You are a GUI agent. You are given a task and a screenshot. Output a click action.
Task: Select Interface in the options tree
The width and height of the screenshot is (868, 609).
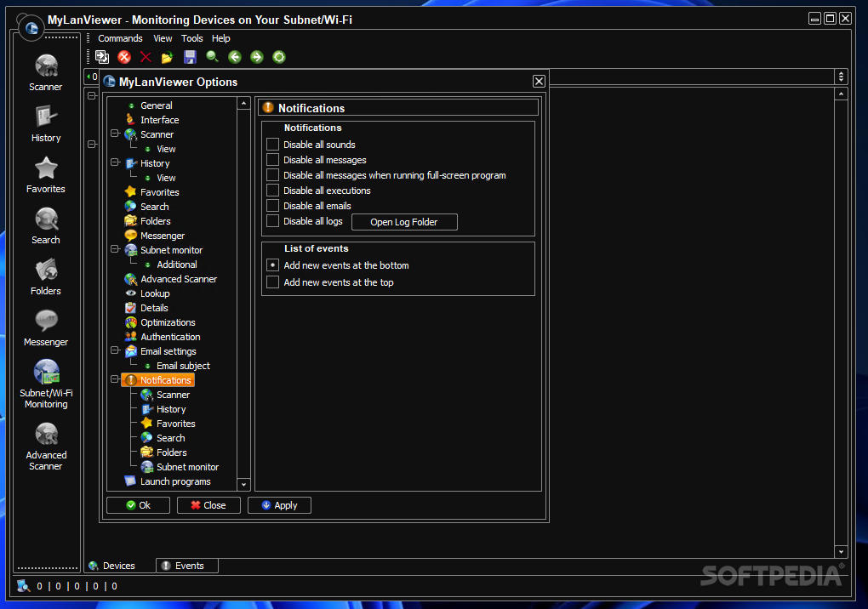pyautogui.click(x=159, y=119)
